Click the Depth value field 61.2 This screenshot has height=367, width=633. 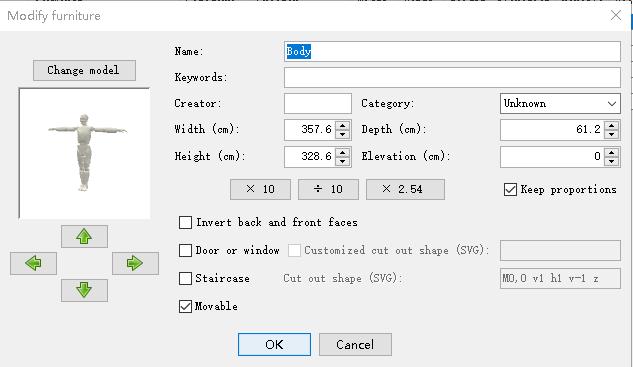pyautogui.click(x=552, y=130)
